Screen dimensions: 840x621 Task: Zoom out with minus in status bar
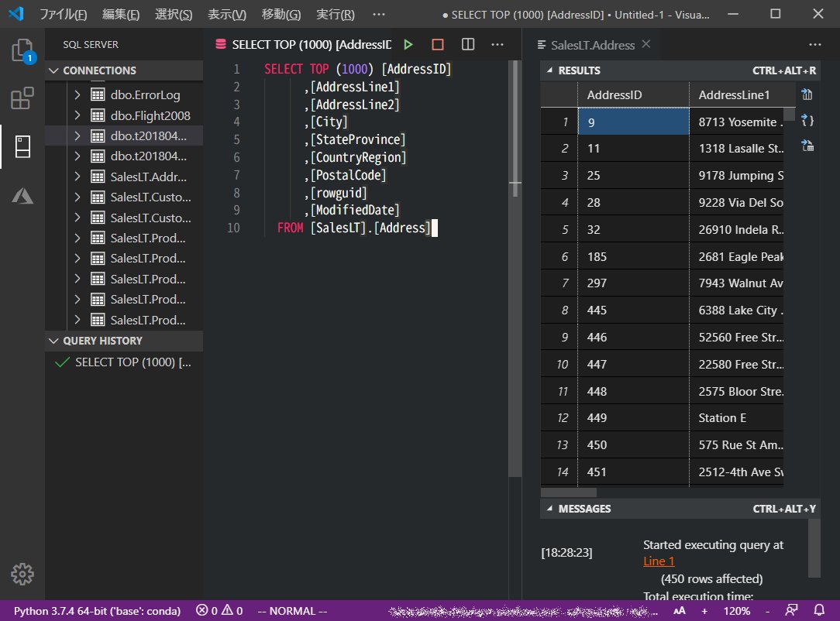point(767,610)
